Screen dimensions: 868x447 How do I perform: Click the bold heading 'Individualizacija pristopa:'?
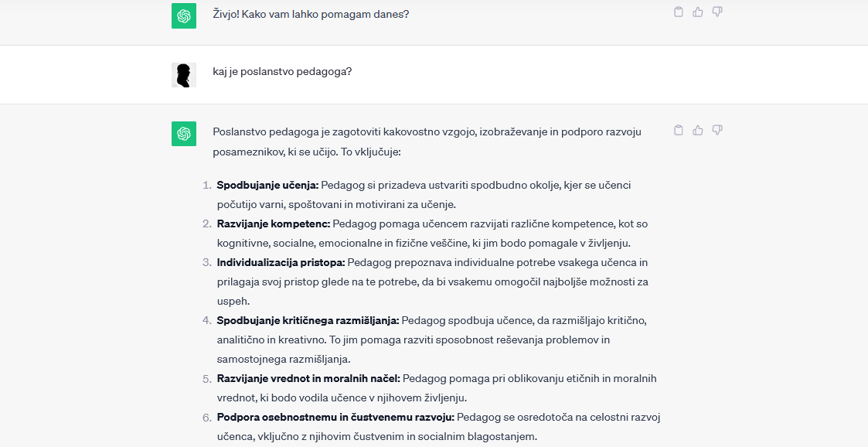tap(281, 262)
